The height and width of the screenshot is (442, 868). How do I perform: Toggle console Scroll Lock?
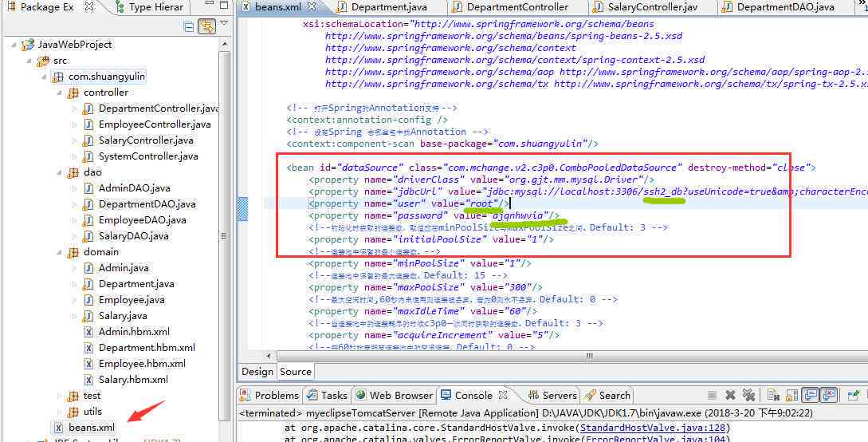[x=791, y=395]
